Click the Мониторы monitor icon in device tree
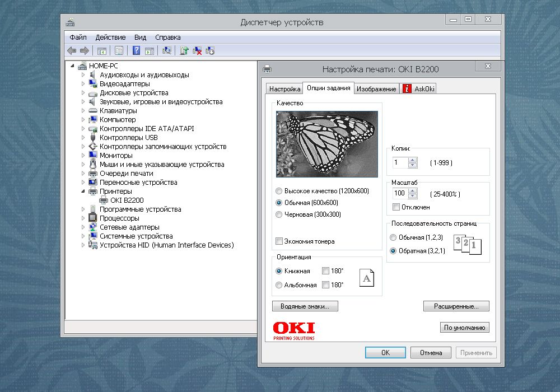 [93, 155]
